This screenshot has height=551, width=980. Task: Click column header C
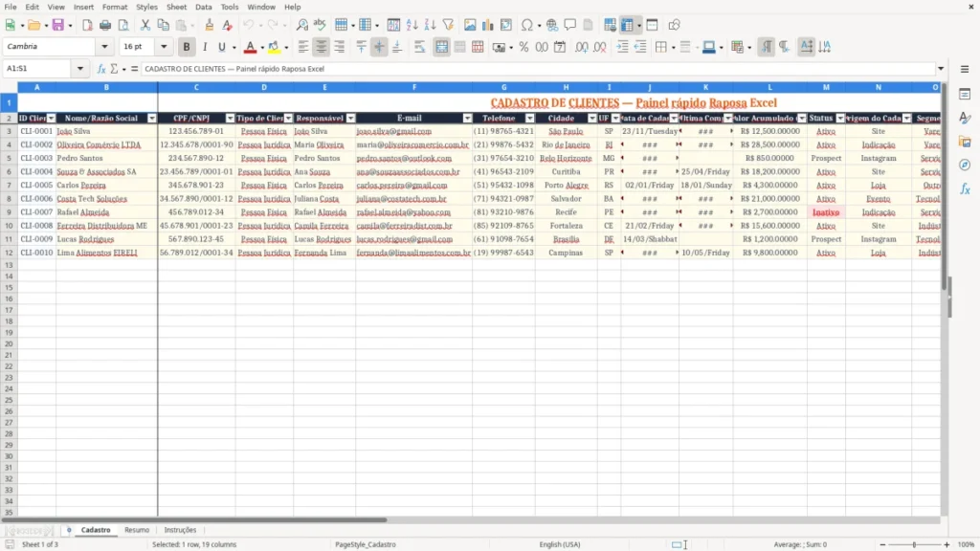(196, 87)
